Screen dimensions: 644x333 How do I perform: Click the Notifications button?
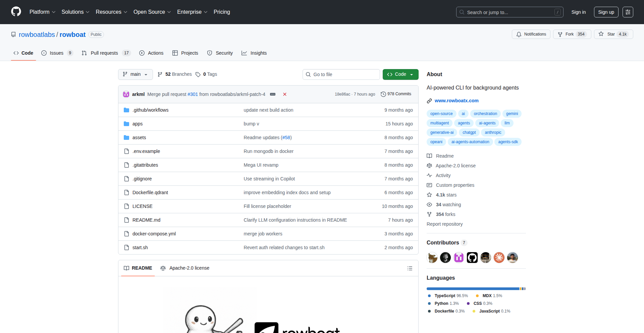(x=531, y=34)
